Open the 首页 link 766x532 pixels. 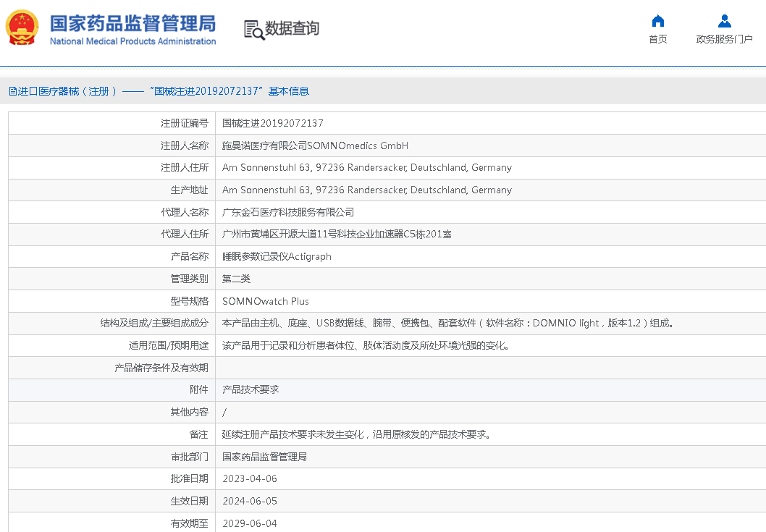[x=658, y=39]
